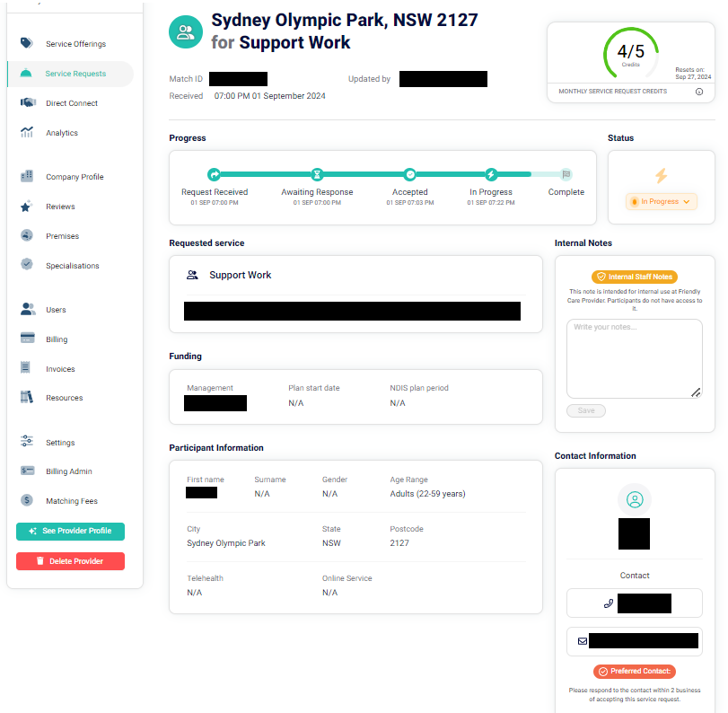Click the Resources sidebar icon
Screen dimensions: 728x713
coord(26,397)
